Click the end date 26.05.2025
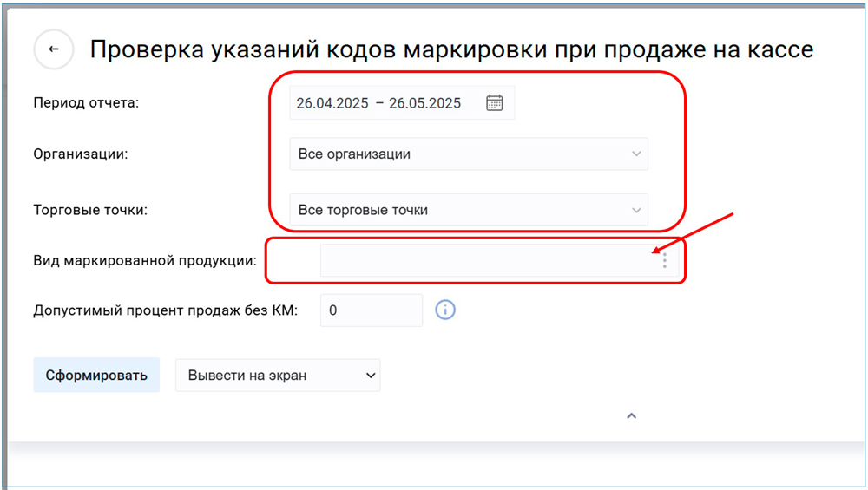This screenshot has width=868, height=490. pos(424,103)
